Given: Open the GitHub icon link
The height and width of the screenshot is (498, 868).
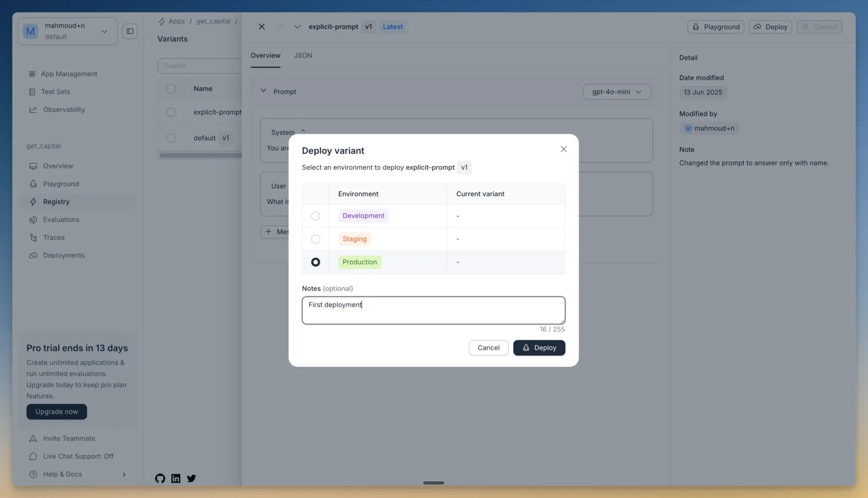Looking at the screenshot, I should pos(160,478).
